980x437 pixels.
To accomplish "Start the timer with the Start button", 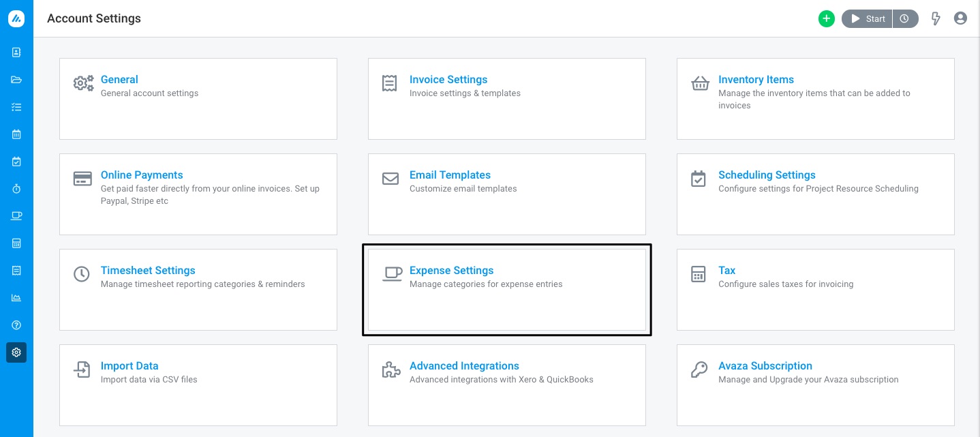I will (866, 19).
